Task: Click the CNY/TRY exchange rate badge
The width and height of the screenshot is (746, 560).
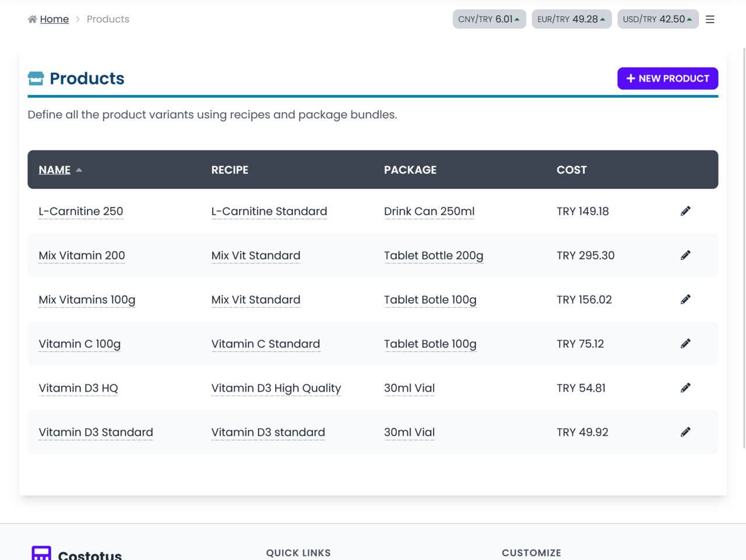Action: pyautogui.click(x=489, y=19)
